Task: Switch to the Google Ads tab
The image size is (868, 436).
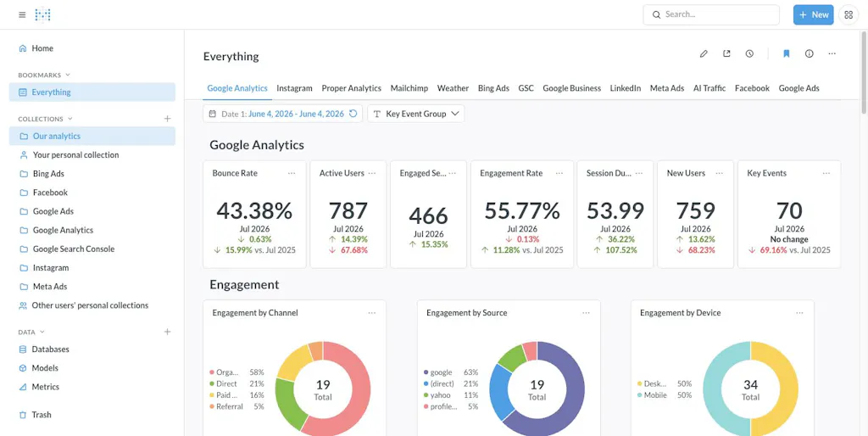Action: 798,88
